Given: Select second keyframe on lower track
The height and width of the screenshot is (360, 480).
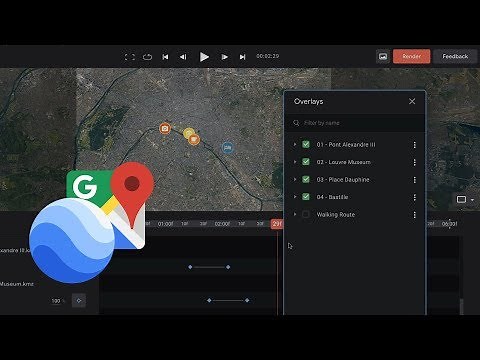Looking at the screenshot, I should 247,300.
